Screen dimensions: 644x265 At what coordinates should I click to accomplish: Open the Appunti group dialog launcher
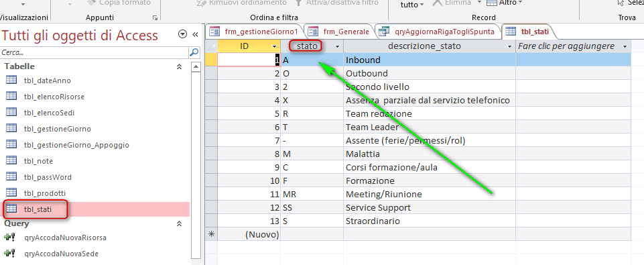pos(155,17)
